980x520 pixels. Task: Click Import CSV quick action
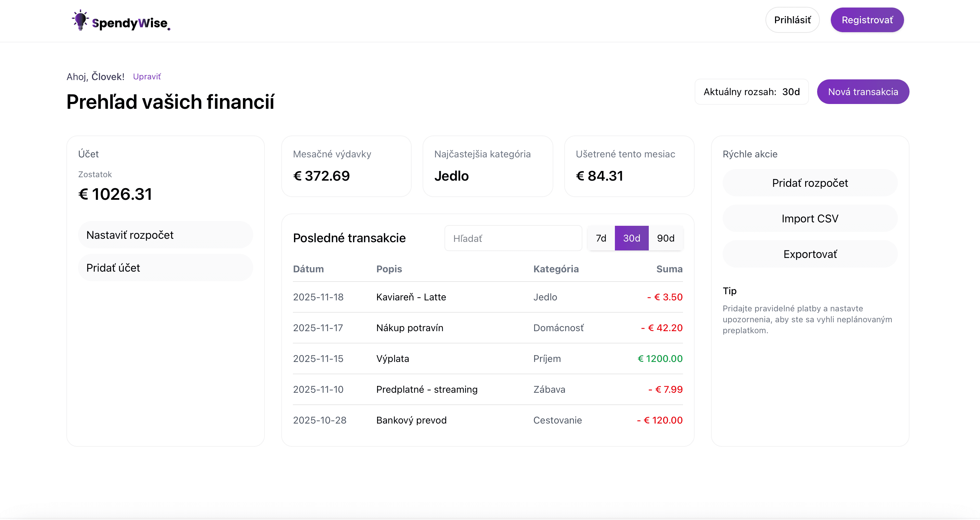(x=810, y=219)
